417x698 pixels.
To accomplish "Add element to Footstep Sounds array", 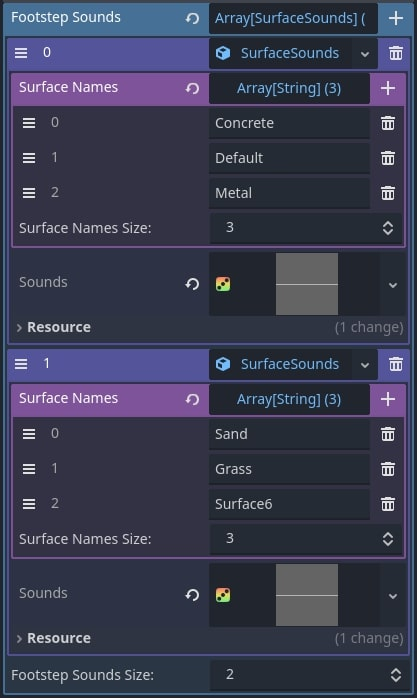I will point(396,18).
